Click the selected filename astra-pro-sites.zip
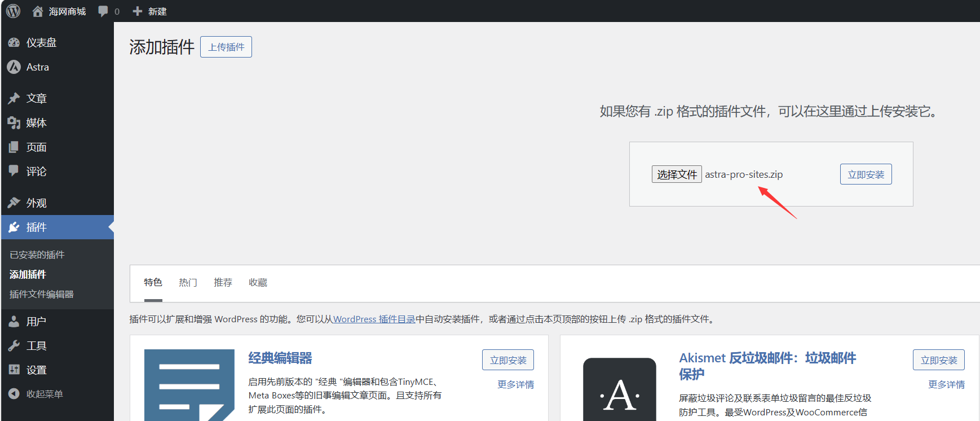Viewport: 980px width, 421px height. [744, 174]
